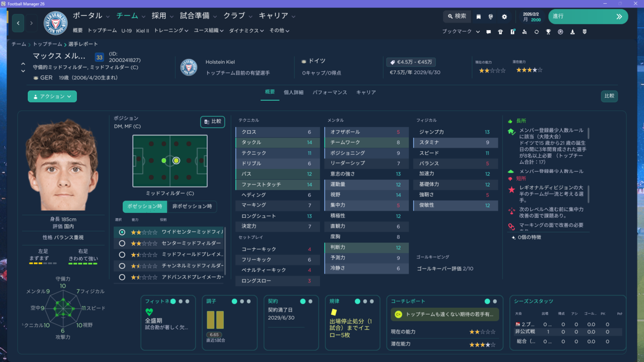644x362 pixels.
Task: Open the ポータル dropdown menu
Action: (91, 16)
